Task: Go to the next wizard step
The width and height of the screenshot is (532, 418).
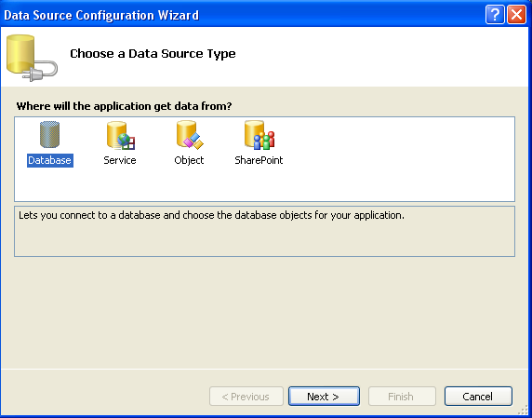Action: click(x=324, y=396)
